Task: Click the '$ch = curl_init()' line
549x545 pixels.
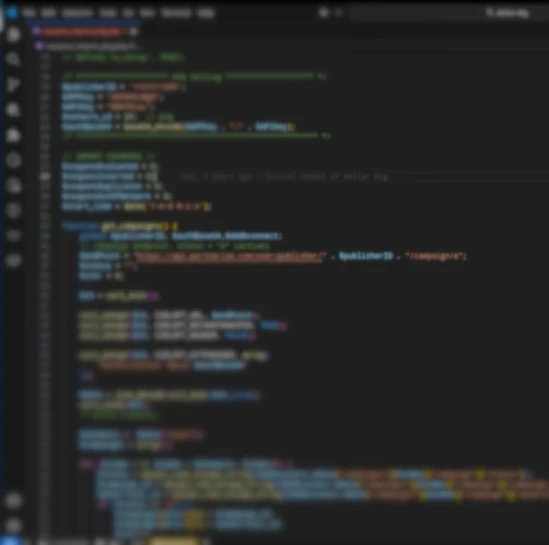Action: click(118, 296)
